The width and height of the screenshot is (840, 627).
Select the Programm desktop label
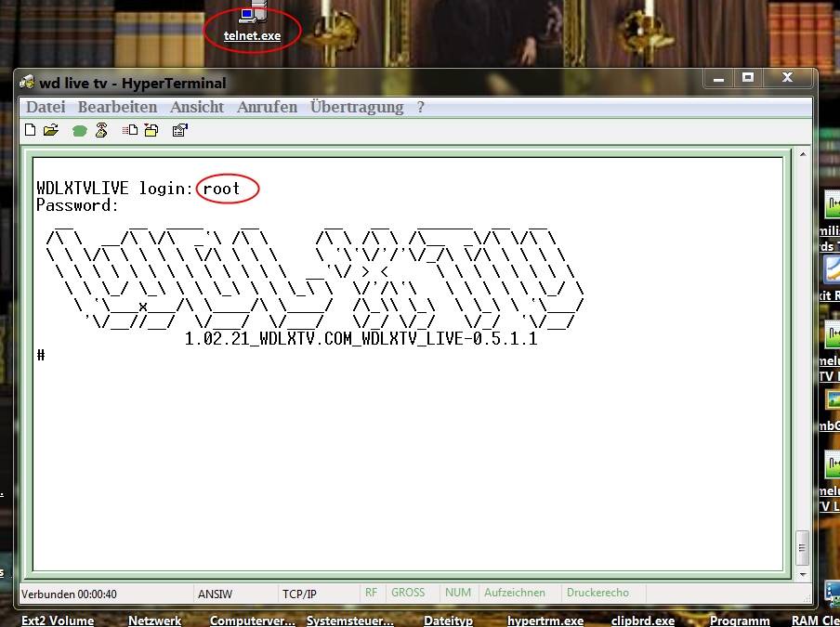[740, 620]
